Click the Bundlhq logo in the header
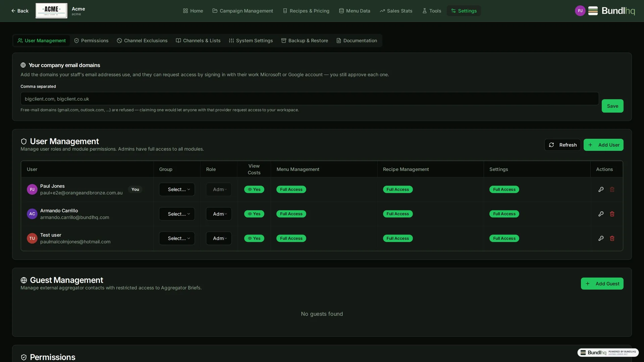The image size is (644, 362). (x=611, y=11)
